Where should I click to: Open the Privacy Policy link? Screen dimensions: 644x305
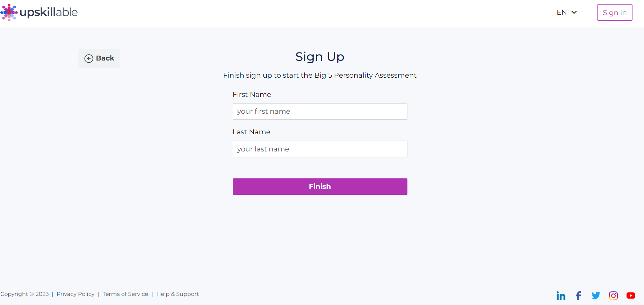pos(75,294)
